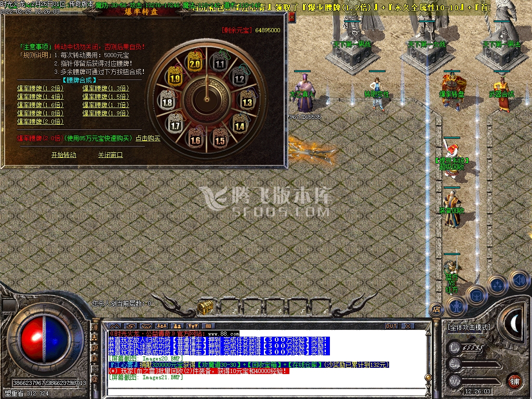Choose the 爆率腰牌(1.7倍) synthesis link

pyautogui.click(x=106, y=105)
